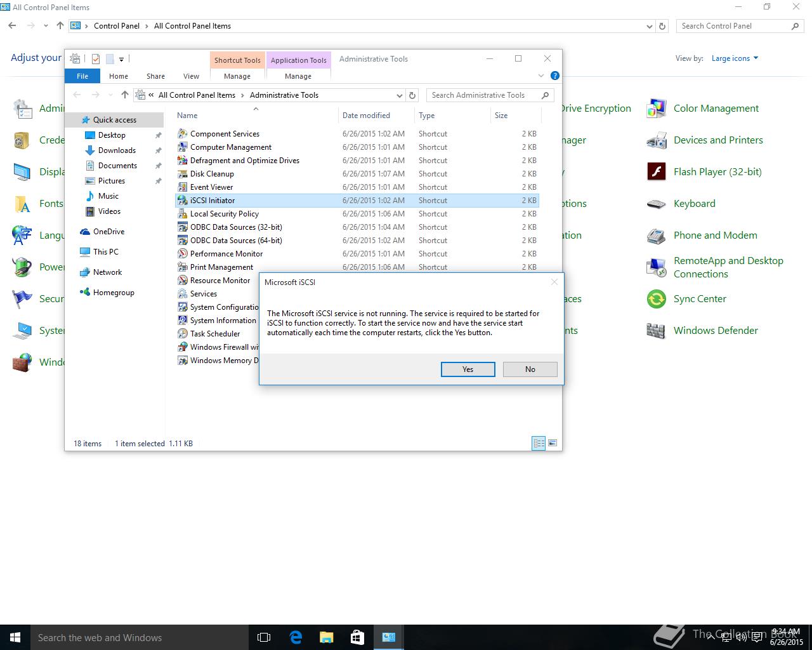This screenshot has width=812, height=650.
Task: Open the Store from the taskbar
Action: point(357,637)
